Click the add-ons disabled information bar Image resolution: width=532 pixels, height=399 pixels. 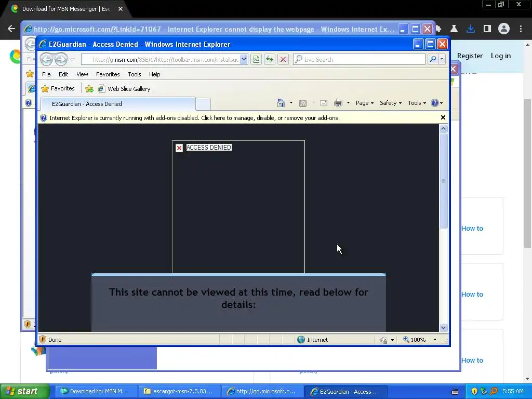(238, 118)
